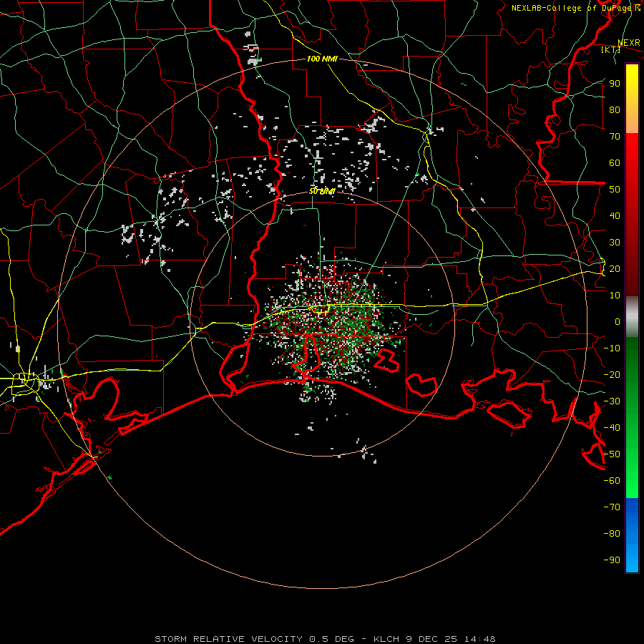Screen dimensions: 644x644
Task: Click the 100 NMI range ring label
Action: [x=322, y=59]
